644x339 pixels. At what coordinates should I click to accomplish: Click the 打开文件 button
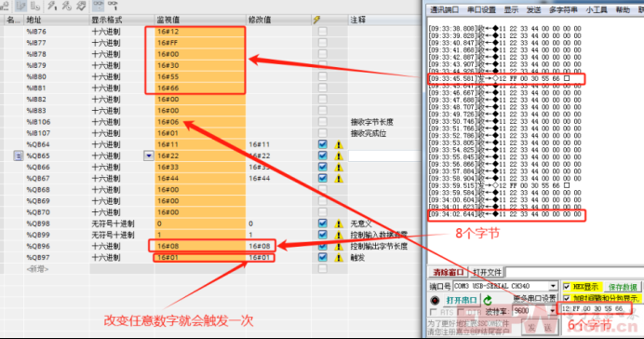(487, 272)
